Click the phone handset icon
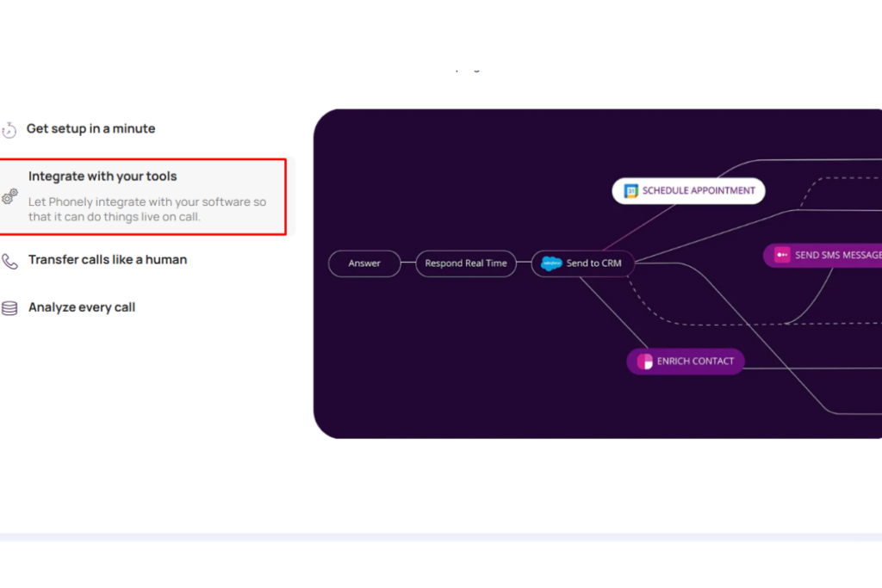Image resolution: width=882 pixels, height=588 pixels. (x=9, y=262)
